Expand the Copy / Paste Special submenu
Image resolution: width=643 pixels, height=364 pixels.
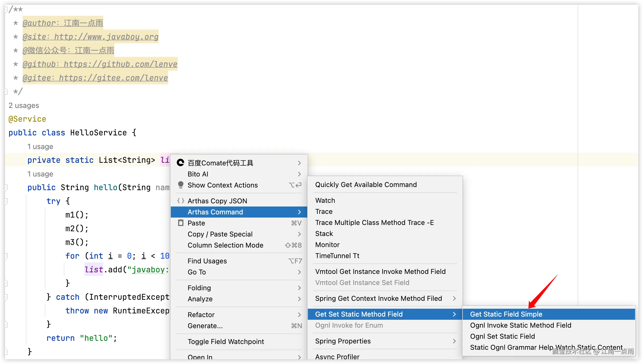click(x=299, y=234)
